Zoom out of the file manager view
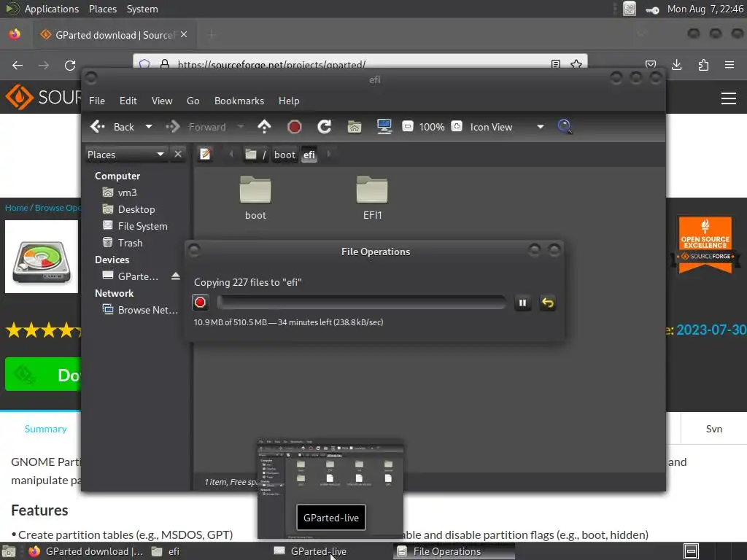 point(407,126)
